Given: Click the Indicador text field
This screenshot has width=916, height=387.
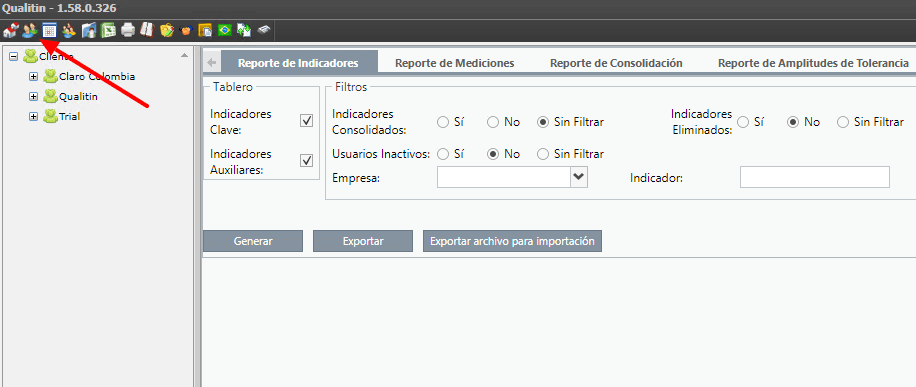Looking at the screenshot, I should [x=814, y=177].
